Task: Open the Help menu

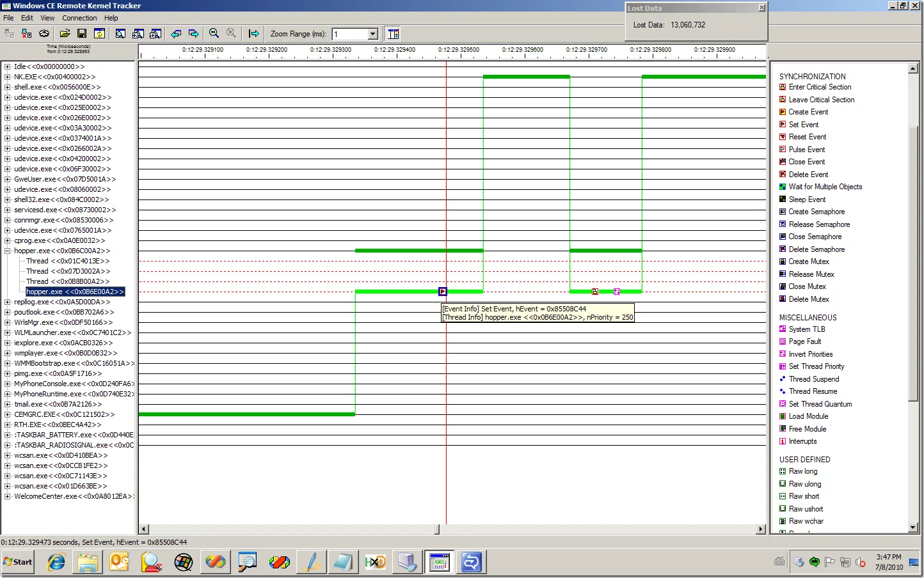Action: [111, 18]
